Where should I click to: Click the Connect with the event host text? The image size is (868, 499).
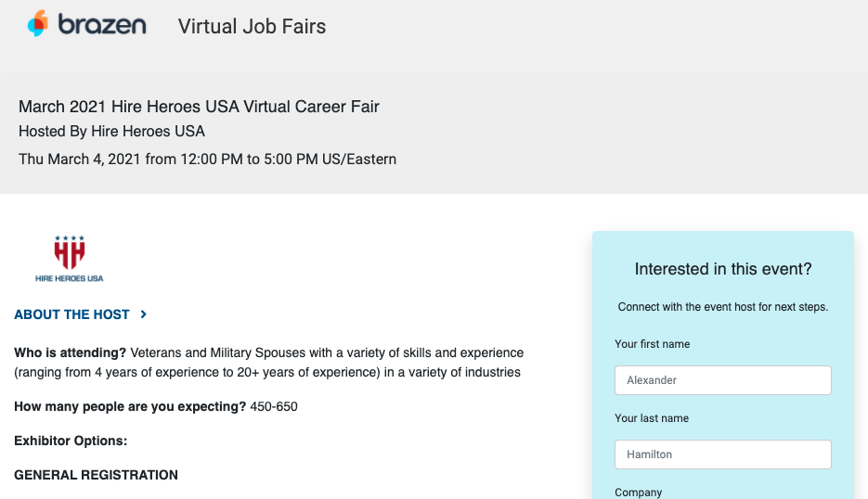point(723,307)
